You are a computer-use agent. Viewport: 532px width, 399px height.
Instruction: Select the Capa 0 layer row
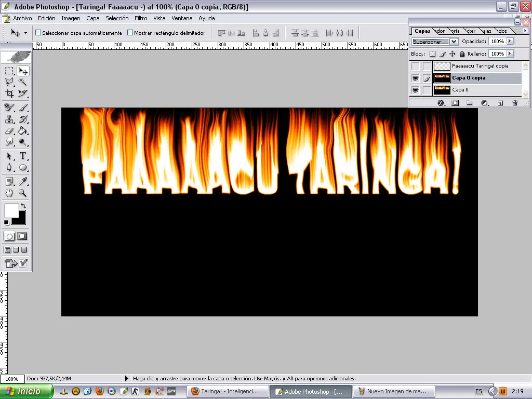pos(465,90)
